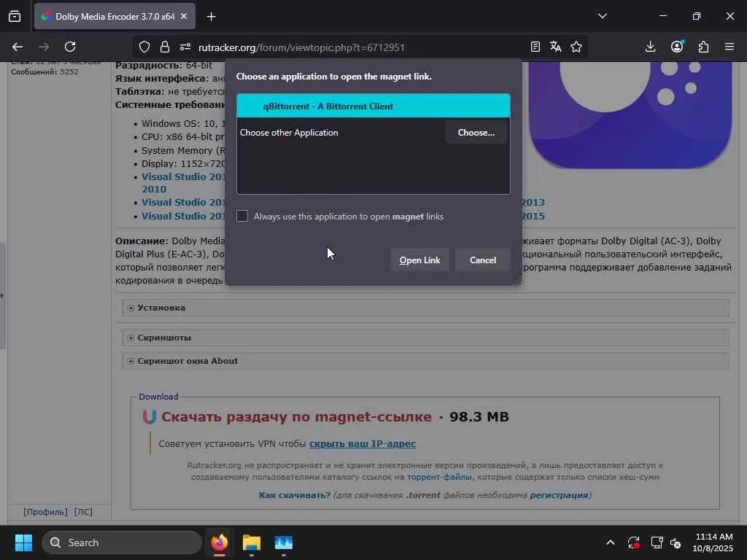747x560 pixels.
Task: Close the Dolby Media Encoder tab
Action: 184,16
